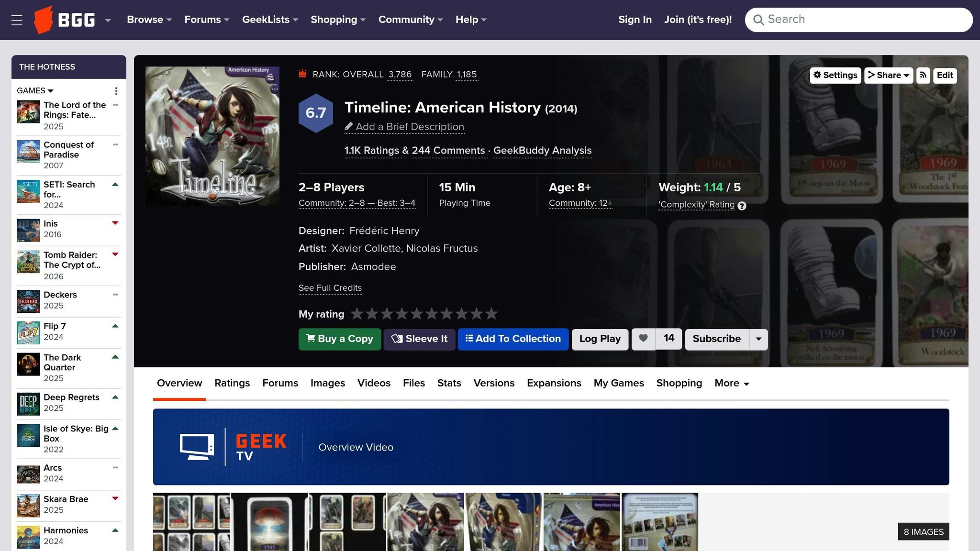Viewport: 980px width, 551px height.
Task: Click Add To Collection button
Action: point(513,339)
